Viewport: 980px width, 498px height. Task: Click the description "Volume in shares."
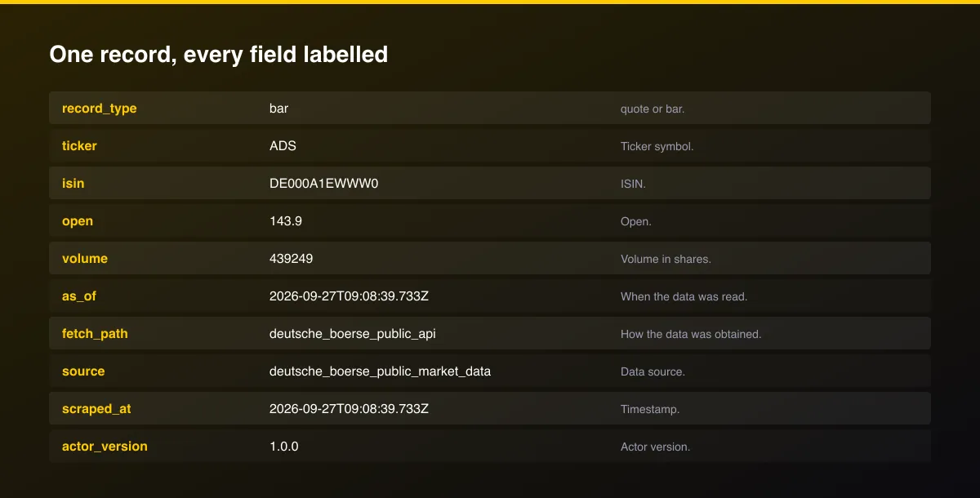pyautogui.click(x=666, y=259)
